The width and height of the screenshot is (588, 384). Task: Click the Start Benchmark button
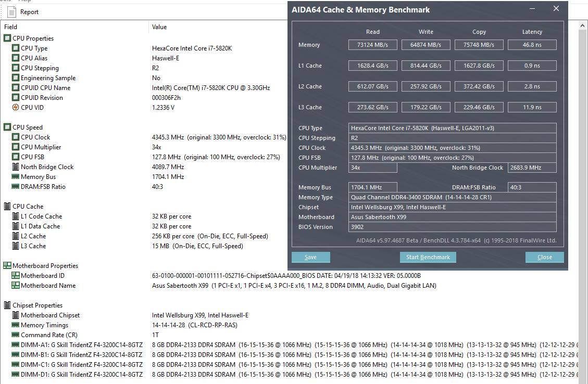tap(428, 257)
